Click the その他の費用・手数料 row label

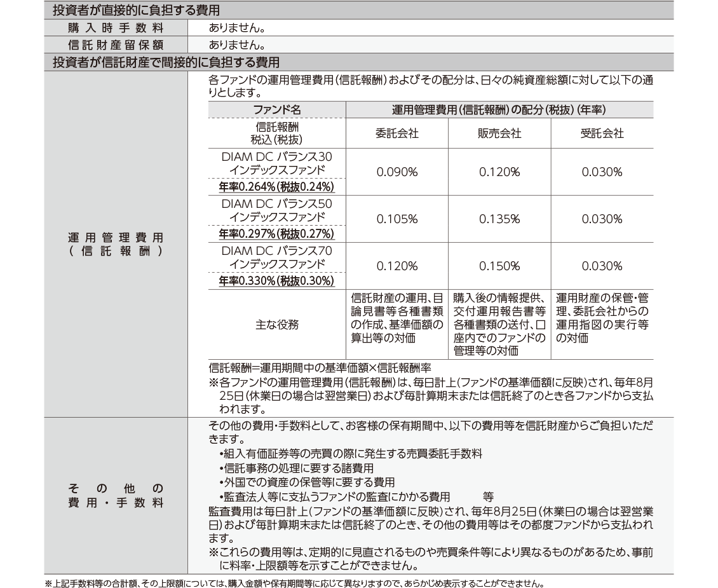tap(116, 495)
